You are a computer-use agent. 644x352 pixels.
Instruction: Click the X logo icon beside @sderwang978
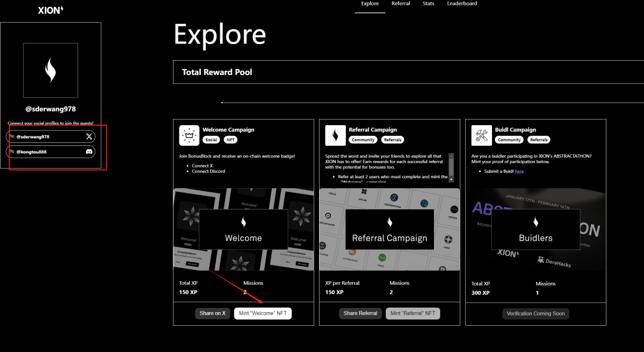click(x=89, y=136)
